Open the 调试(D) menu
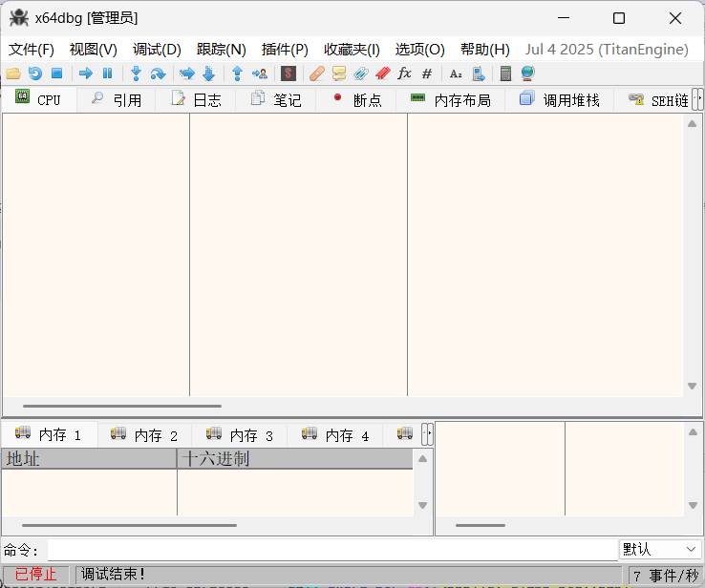 157,50
